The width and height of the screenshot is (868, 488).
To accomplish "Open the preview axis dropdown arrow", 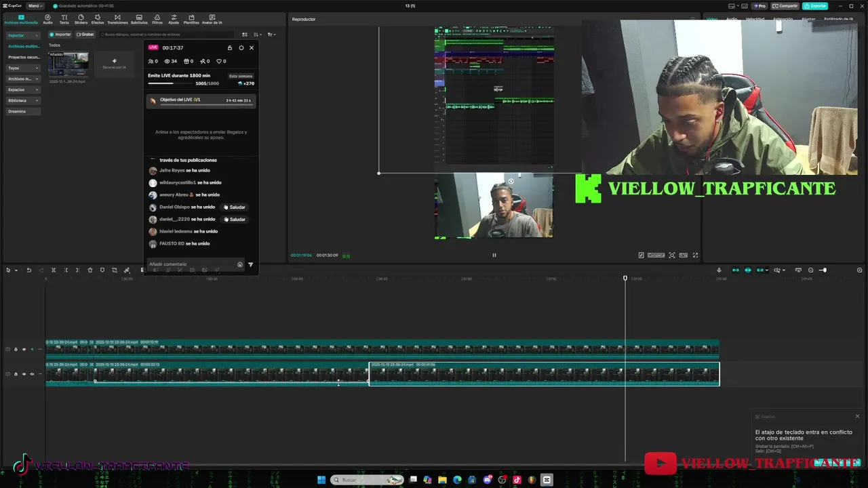I will click(784, 270).
